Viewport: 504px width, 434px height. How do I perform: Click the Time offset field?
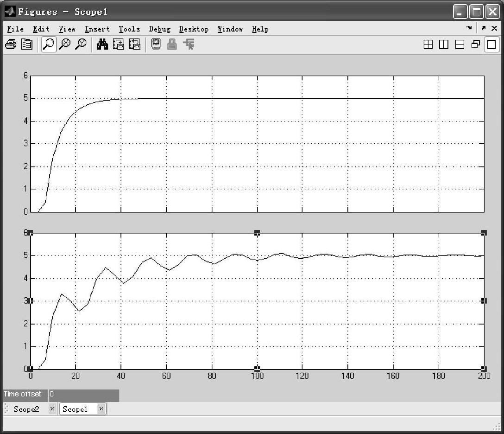pyautogui.click(x=83, y=394)
